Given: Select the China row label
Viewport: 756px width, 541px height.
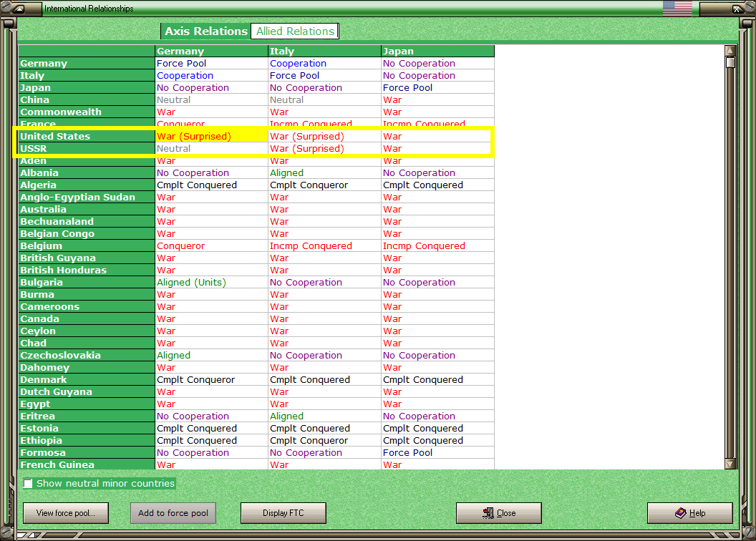Looking at the screenshot, I should pos(87,99).
